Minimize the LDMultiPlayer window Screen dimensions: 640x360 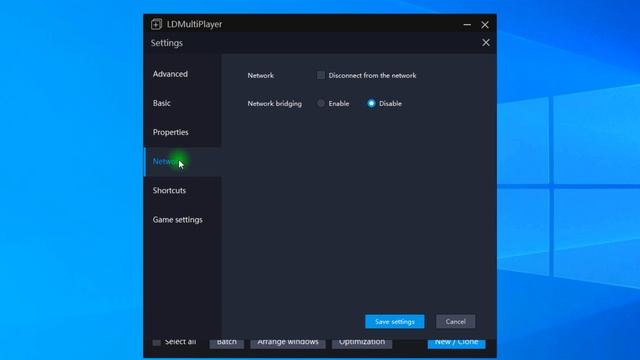tap(467, 25)
